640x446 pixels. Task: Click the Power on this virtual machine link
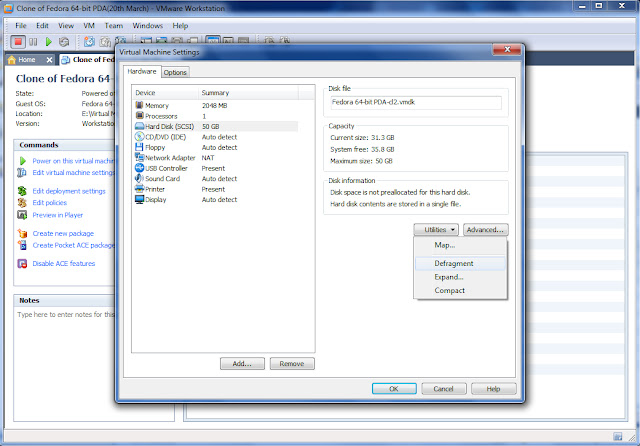pos(74,161)
